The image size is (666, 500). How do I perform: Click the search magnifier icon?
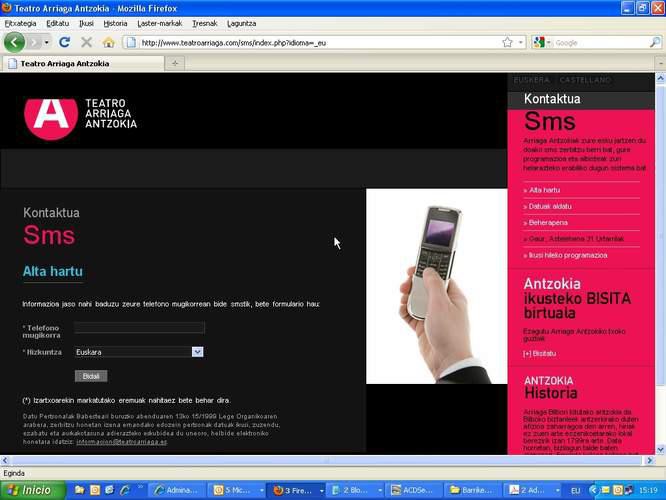655,42
